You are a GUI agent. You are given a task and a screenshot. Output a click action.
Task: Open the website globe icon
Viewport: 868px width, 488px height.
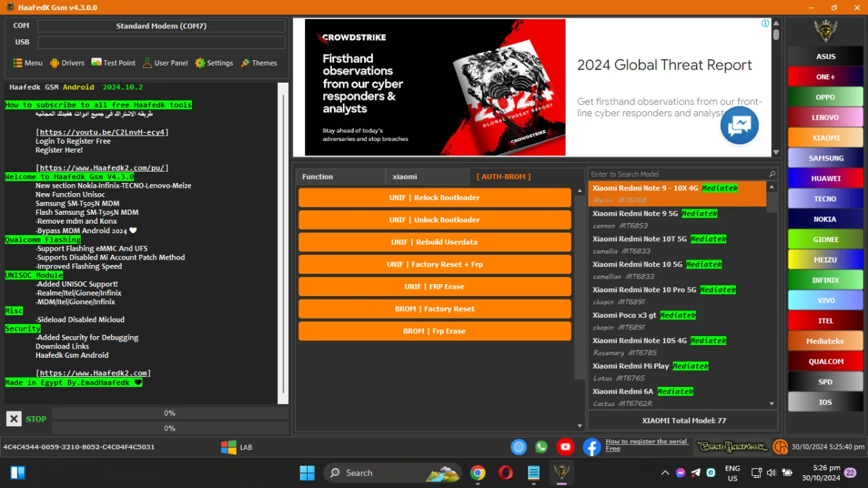point(519,447)
